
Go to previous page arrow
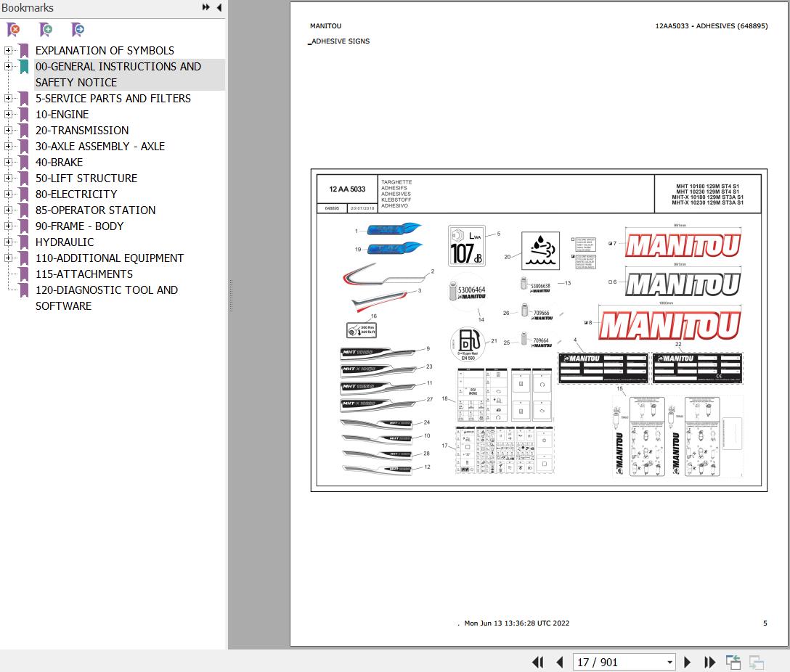pos(560,663)
